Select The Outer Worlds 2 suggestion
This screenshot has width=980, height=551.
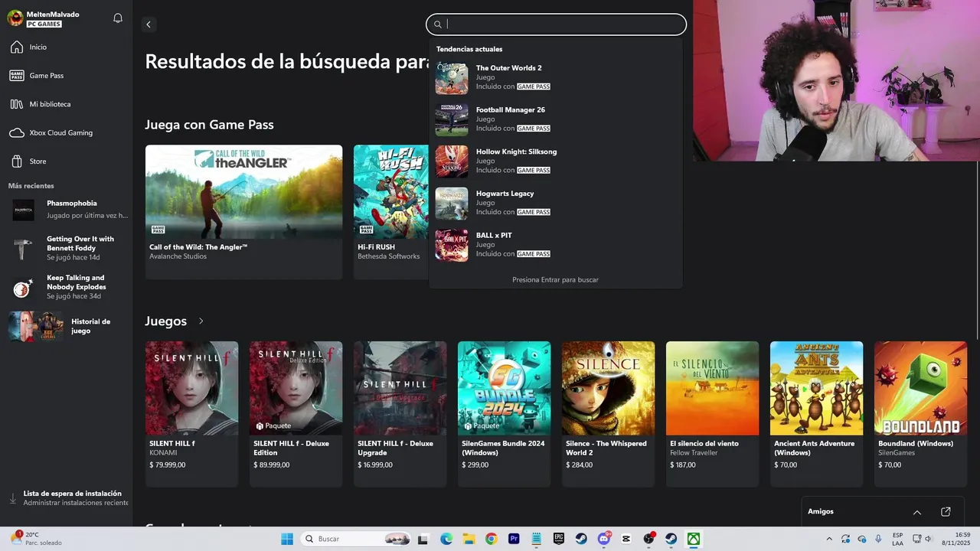[555, 78]
